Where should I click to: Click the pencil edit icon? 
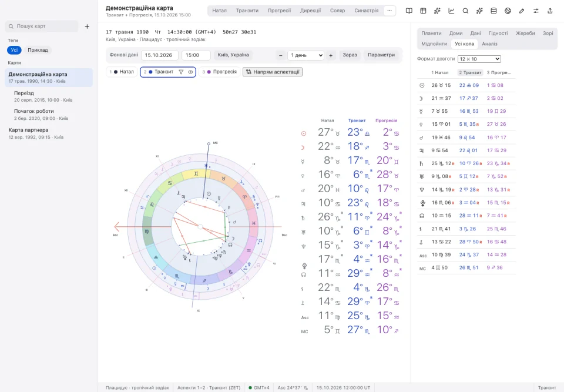coord(522,11)
